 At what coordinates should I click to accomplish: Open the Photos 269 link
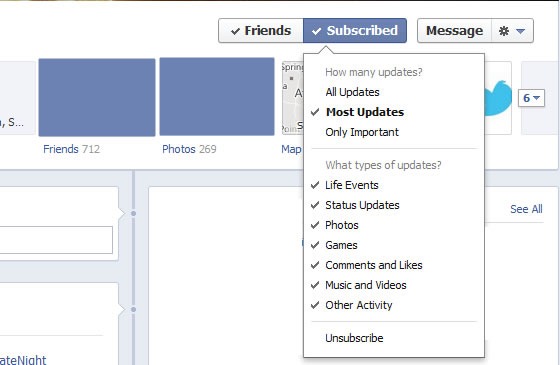[x=189, y=149]
